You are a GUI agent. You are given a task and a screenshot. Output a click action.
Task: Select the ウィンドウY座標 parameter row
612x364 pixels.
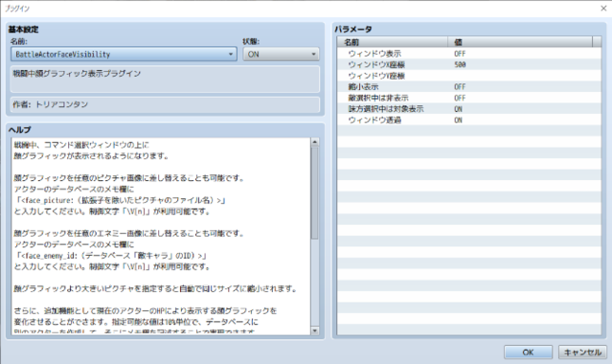coord(469,76)
